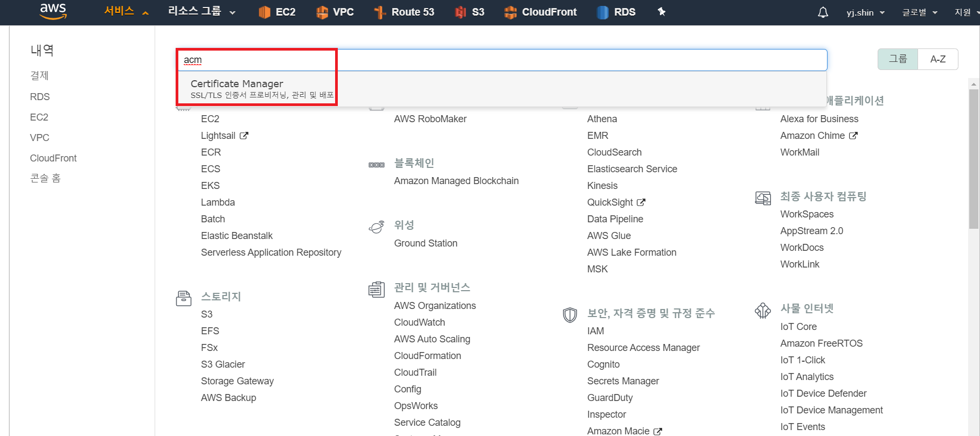Click the AWS logo home icon
The height and width of the screenshot is (436, 980).
(x=53, y=11)
